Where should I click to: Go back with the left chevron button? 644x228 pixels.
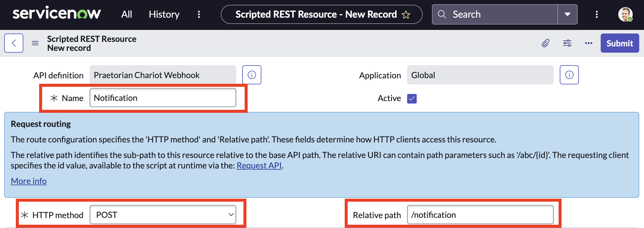[14, 43]
